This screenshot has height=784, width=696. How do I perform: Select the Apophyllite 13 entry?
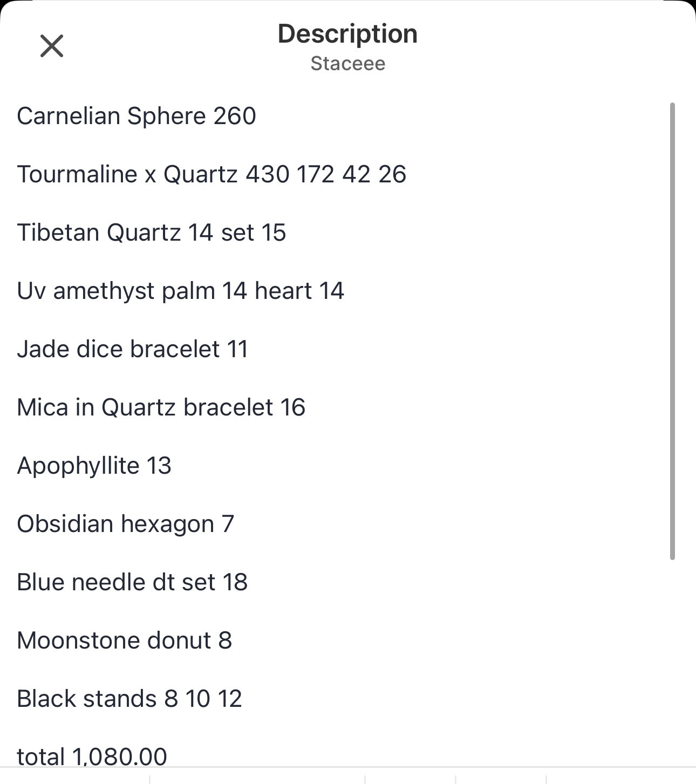94,466
